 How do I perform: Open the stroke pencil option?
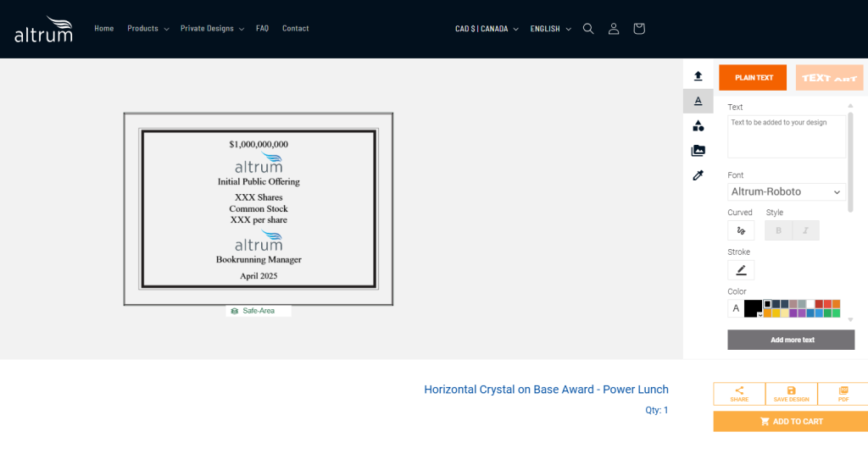click(x=741, y=270)
